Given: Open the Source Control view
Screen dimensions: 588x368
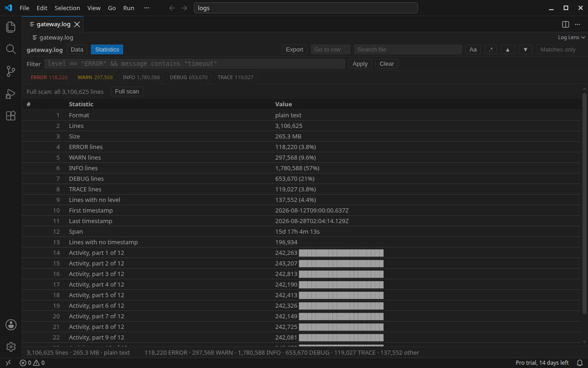Looking at the screenshot, I should tap(11, 71).
